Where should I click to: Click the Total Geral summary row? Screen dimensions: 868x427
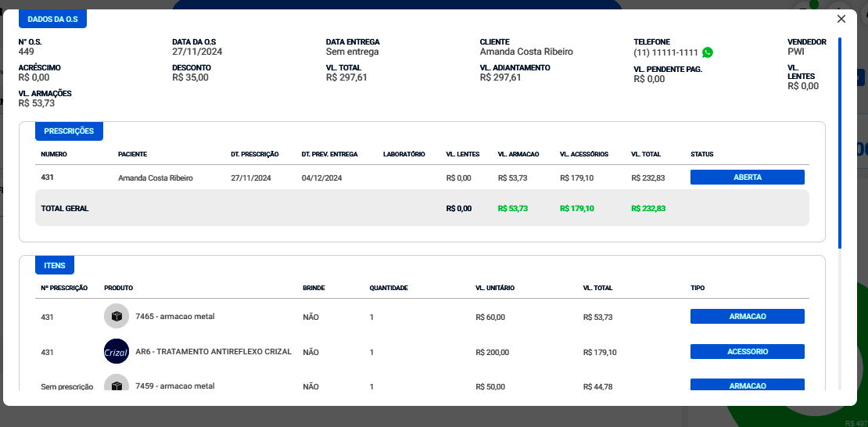point(65,209)
